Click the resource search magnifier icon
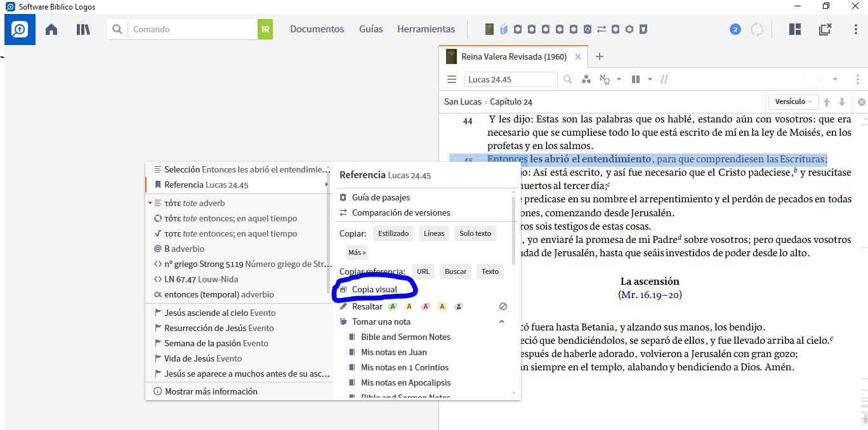The width and height of the screenshot is (868, 430). 568,79
